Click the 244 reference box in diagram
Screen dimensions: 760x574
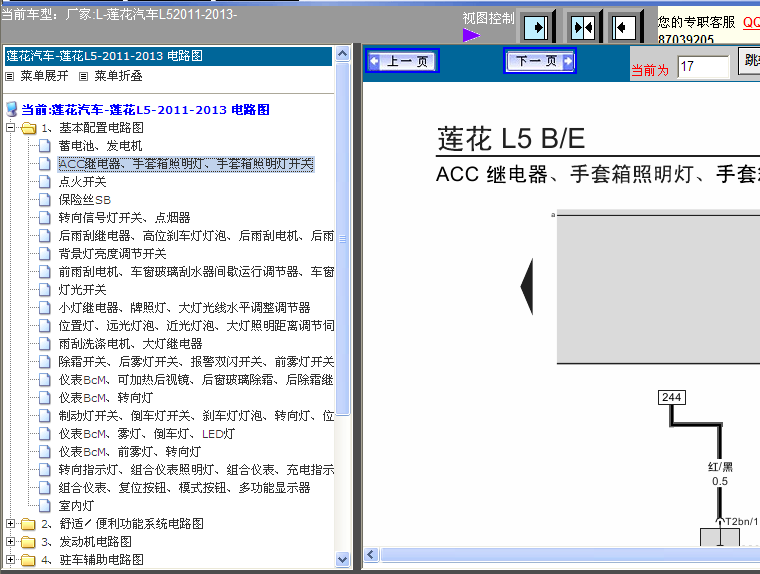pos(671,398)
